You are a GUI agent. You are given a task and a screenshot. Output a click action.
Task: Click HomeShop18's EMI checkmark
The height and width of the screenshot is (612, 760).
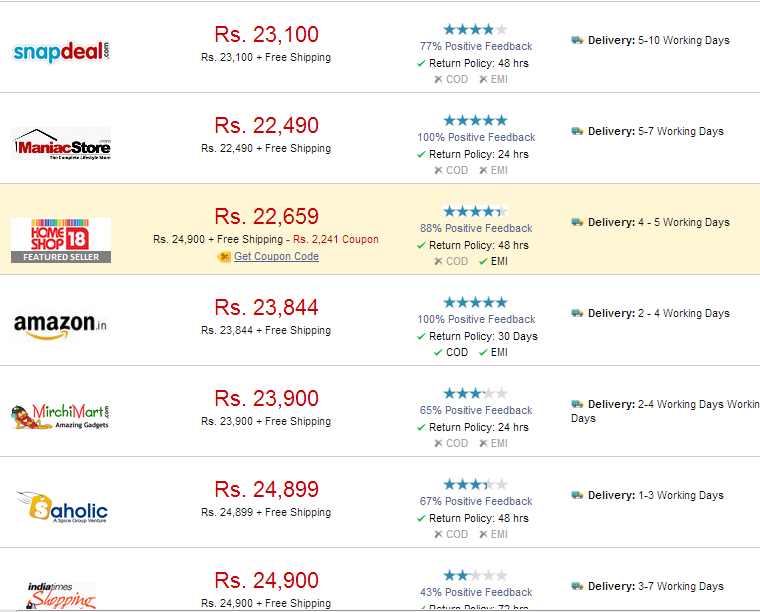[483, 261]
